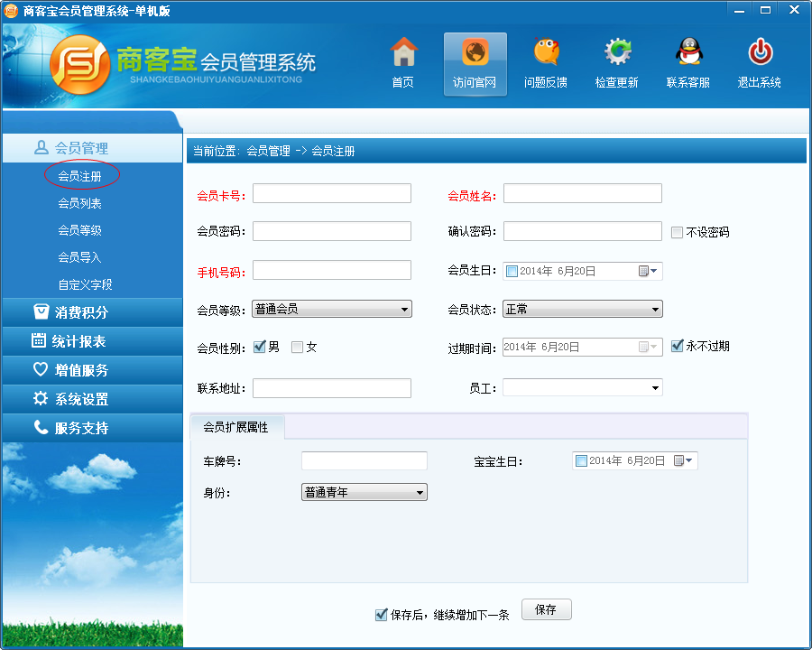The height and width of the screenshot is (650, 812).
Task: Open the 访问官网 globe icon
Action: [x=475, y=52]
